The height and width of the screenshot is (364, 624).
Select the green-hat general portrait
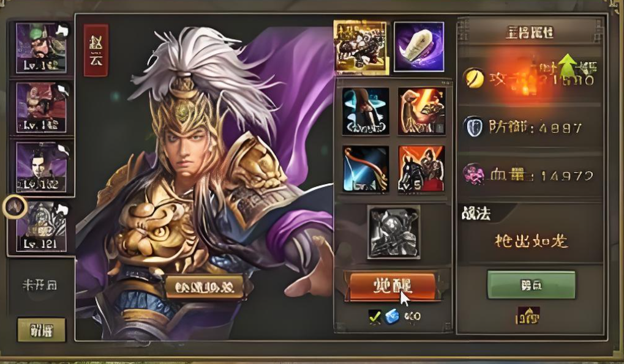[x=42, y=48]
